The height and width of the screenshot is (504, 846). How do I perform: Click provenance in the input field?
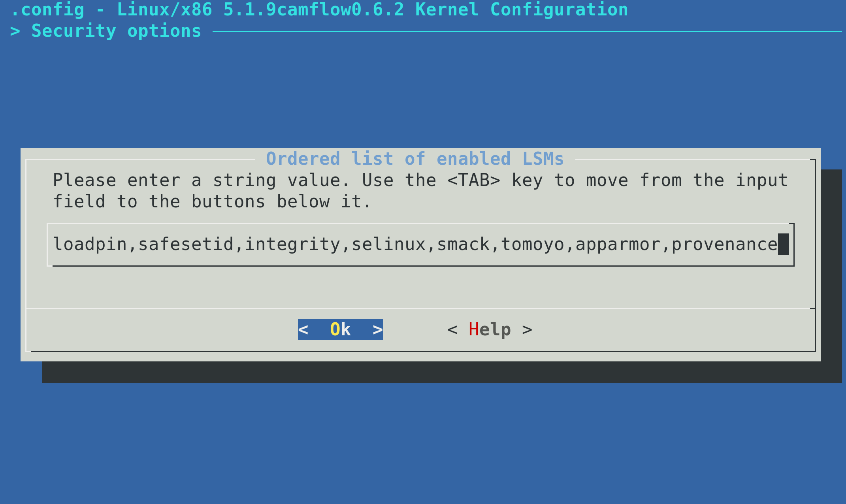pos(724,244)
